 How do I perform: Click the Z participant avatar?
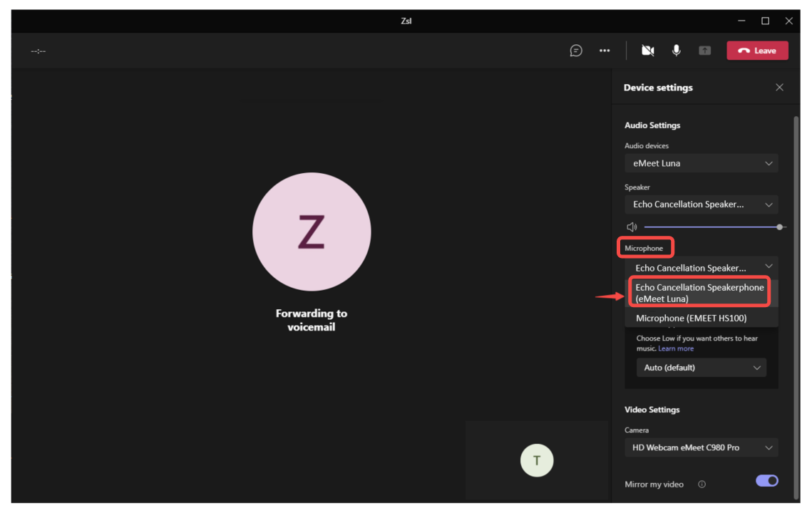point(312,232)
